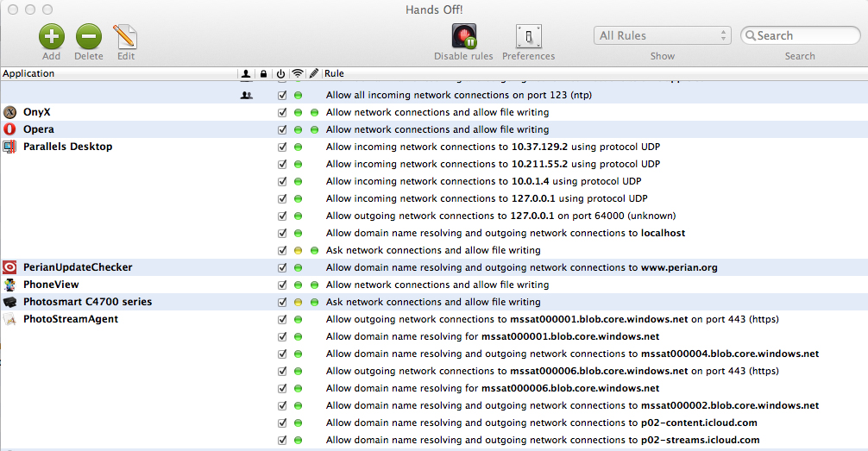The image size is (868, 451).
Task: Click the network wifi column header icon
Action: (298, 73)
